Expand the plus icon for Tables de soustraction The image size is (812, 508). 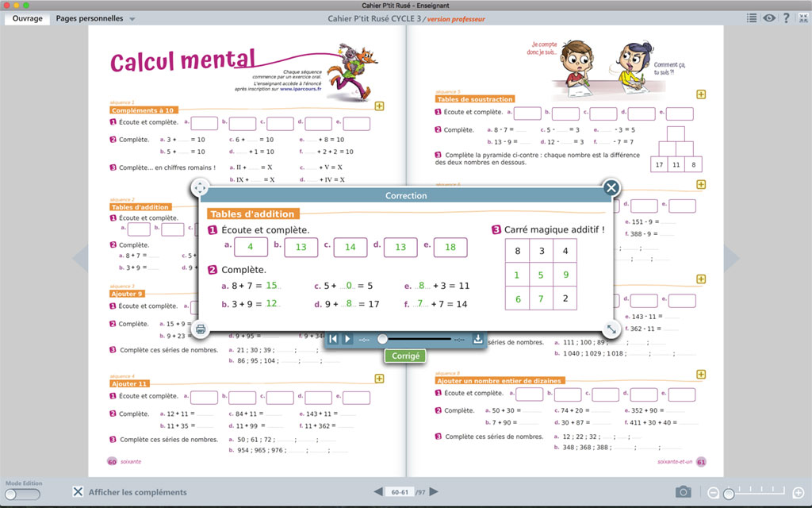point(701,94)
